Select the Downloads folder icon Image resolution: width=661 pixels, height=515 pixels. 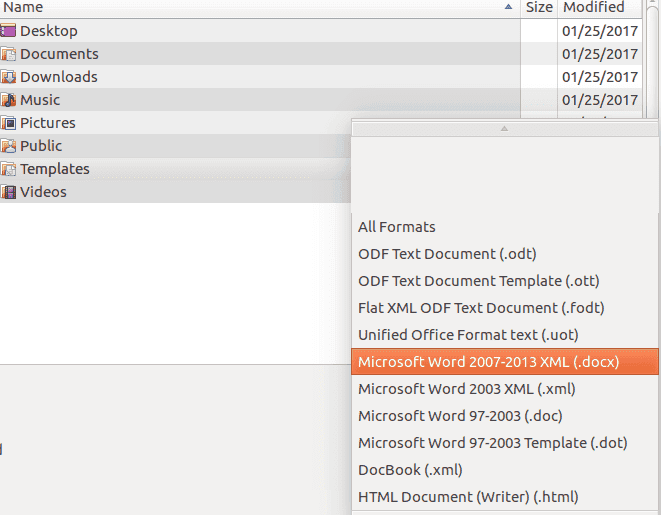click(x=8, y=77)
